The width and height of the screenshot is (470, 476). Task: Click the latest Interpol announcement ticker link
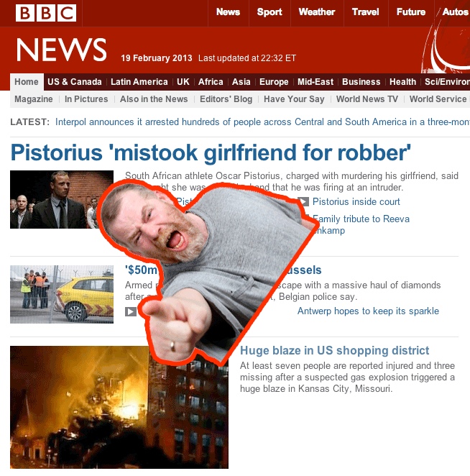coord(262,122)
